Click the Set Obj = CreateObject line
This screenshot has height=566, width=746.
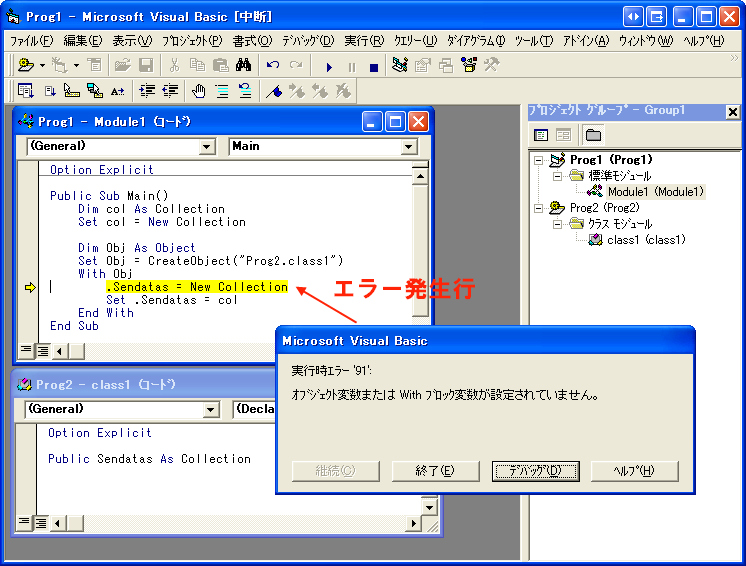click(210, 261)
